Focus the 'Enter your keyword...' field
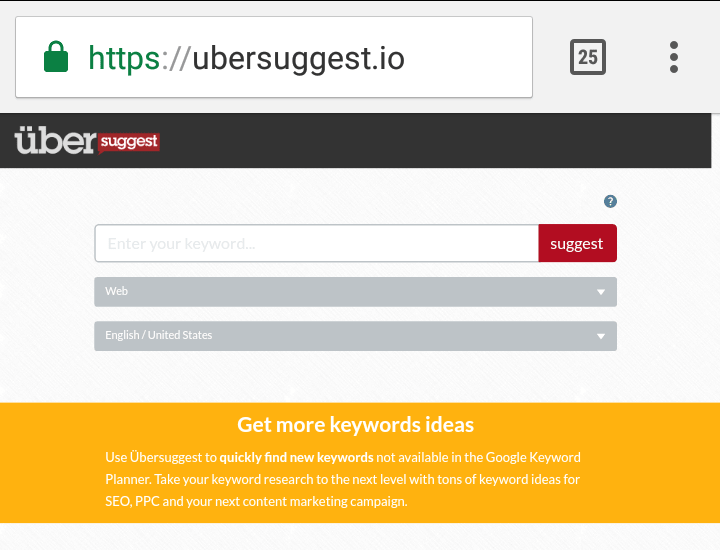The height and width of the screenshot is (550, 720). pyautogui.click(x=316, y=243)
